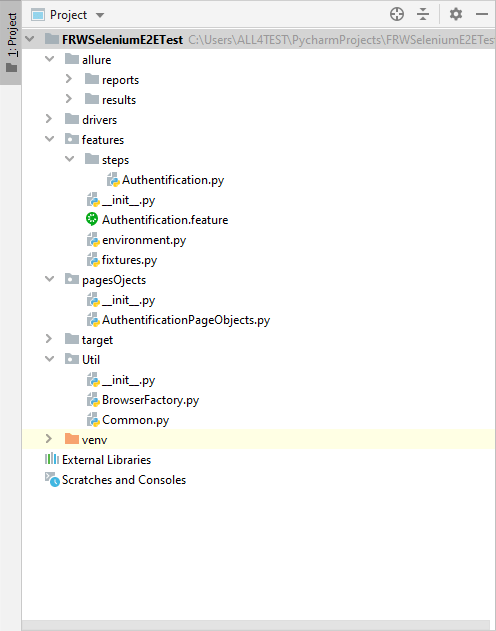Screen dimensions: 496x631
Task: Select the BrowserFactory.py file name
Action: coord(150,400)
